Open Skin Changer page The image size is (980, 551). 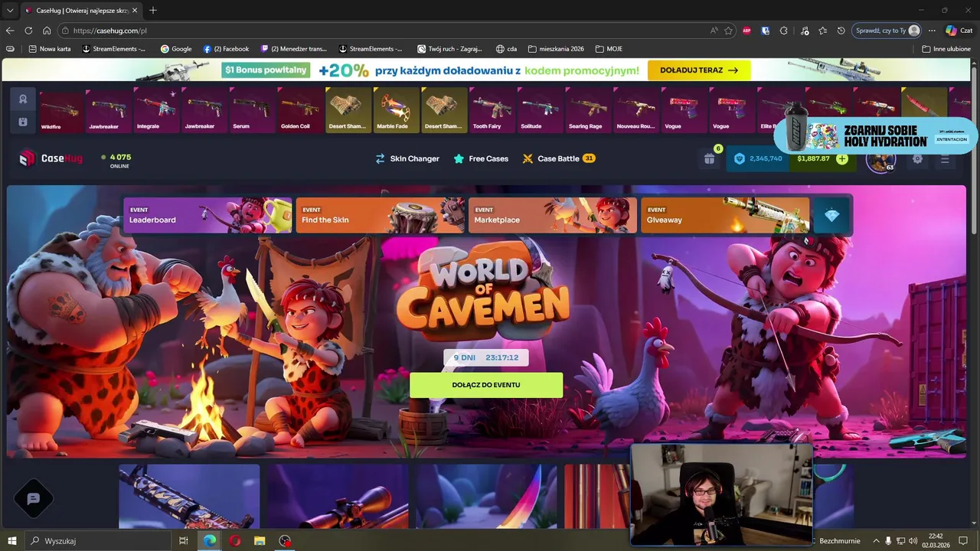point(407,158)
